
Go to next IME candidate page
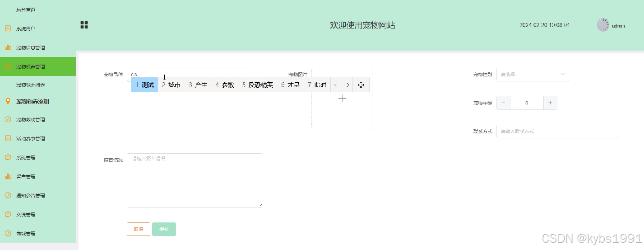(347, 85)
